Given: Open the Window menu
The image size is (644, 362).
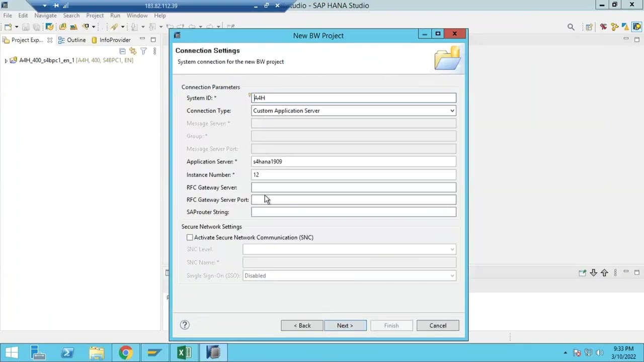Looking at the screenshot, I should [137, 16].
